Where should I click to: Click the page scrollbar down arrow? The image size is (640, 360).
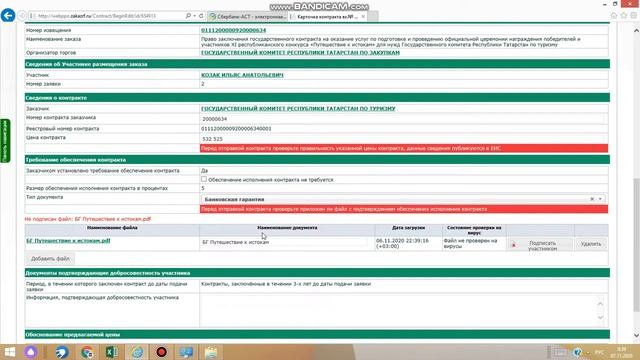click(636, 336)
